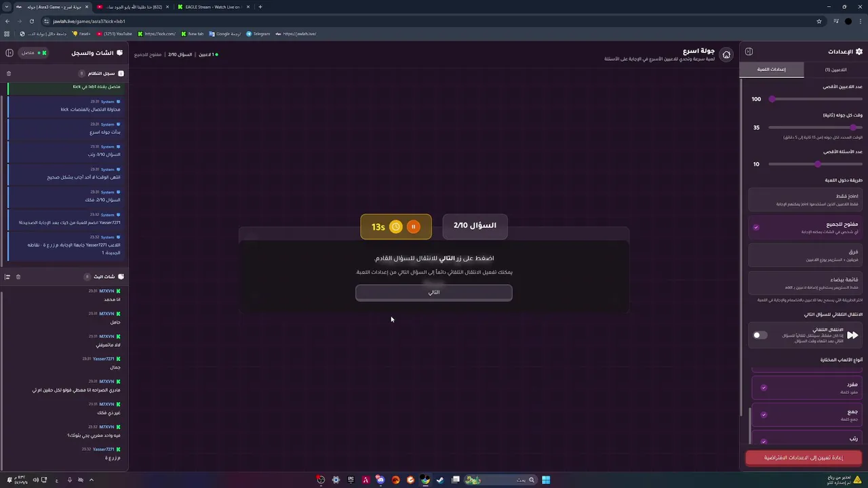
Task: Open the Windows Start menu
Action: click(x=546, y=480)
